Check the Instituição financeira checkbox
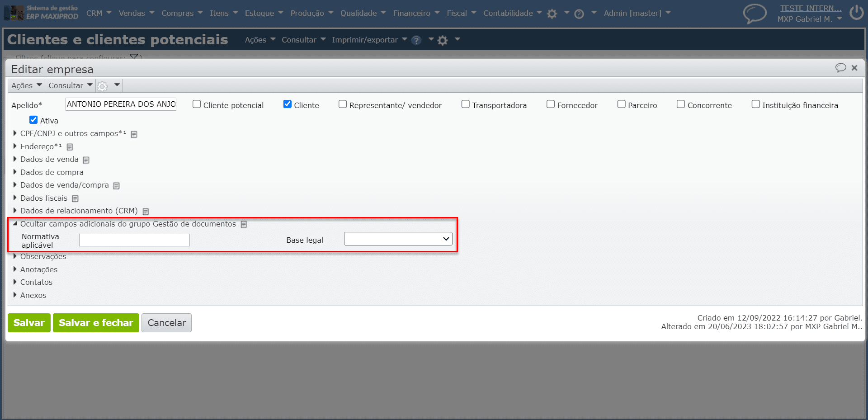This screenshot has width=868, height=420. coord(756,104)
